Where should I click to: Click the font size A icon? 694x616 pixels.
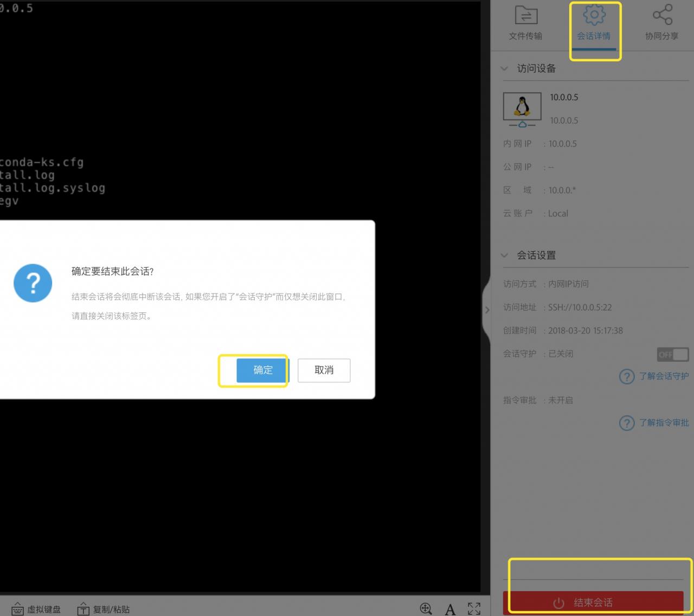point(450,609)
